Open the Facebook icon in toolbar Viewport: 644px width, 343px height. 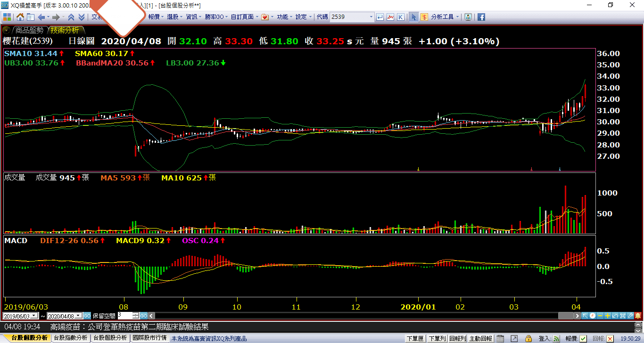481,17
